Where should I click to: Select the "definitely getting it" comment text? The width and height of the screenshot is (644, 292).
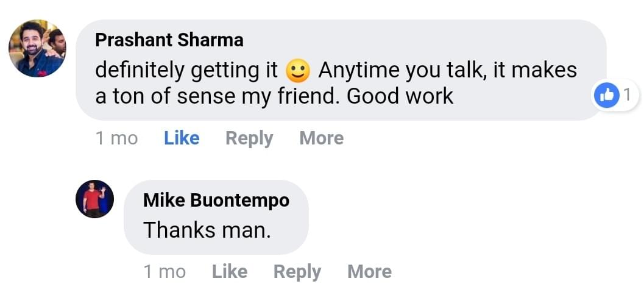(186, 71)
